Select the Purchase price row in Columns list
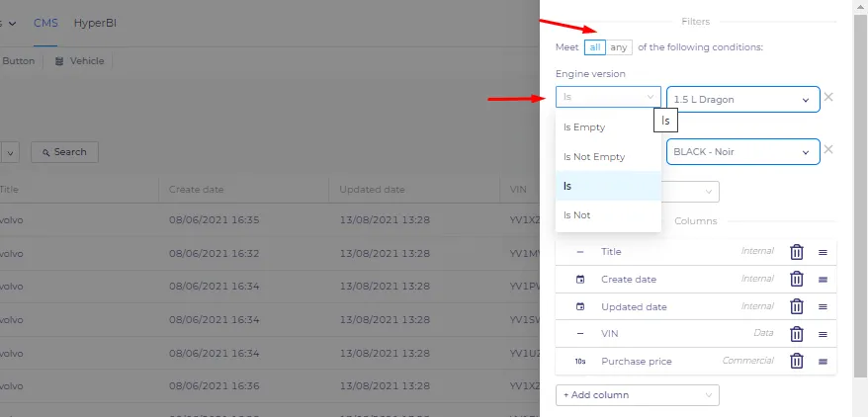 tap(696, 361)
